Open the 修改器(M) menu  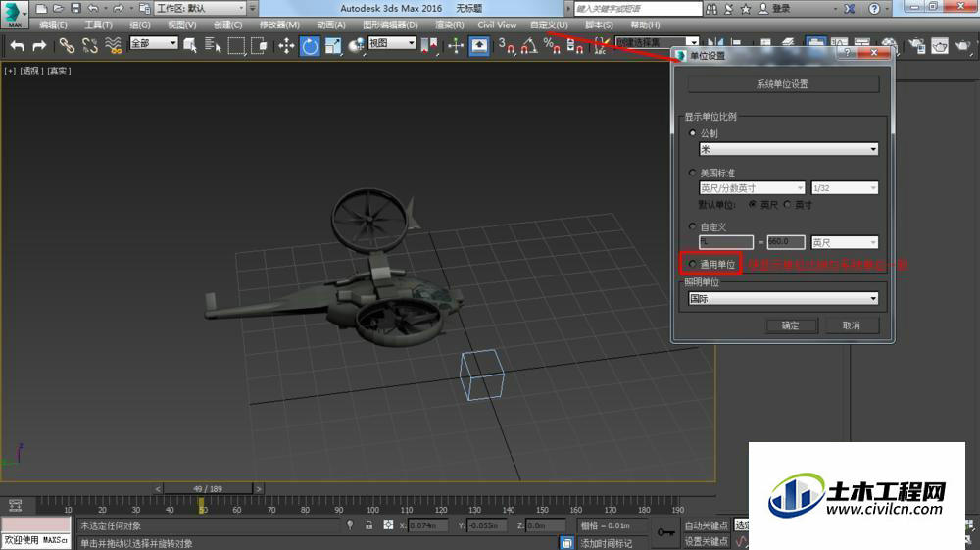pyautogui.click(x=279, y=25)
